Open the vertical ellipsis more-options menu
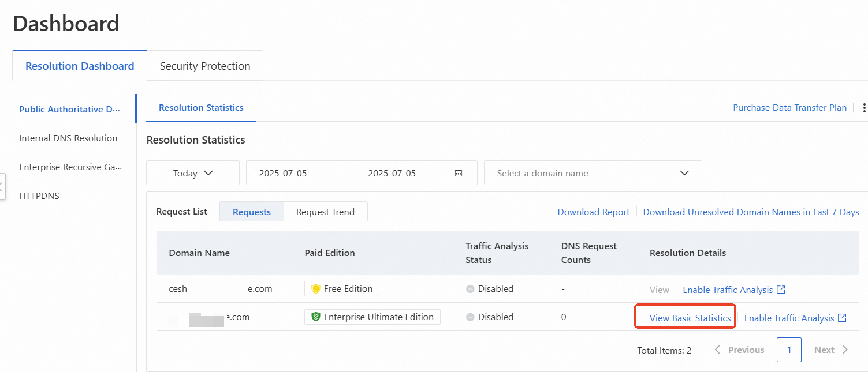This screenshot has width=868, height=372. pyautogui.click(x=865, y=107)
